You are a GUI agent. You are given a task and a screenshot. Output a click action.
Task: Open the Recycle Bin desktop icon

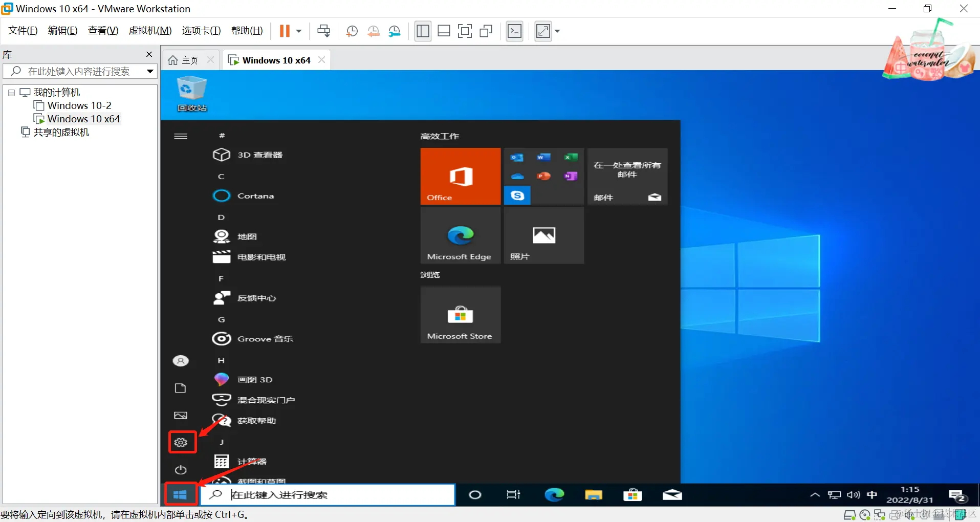[192, 94]
